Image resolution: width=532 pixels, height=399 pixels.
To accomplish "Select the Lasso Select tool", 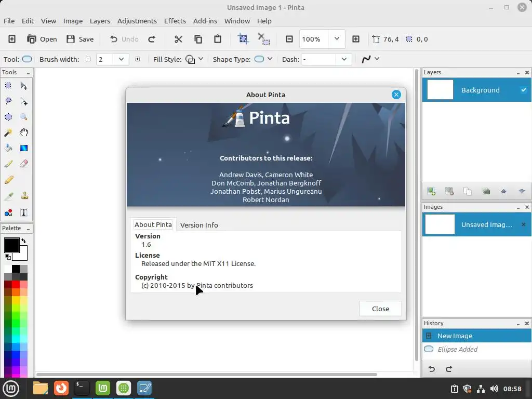I will click(x=8, y=101).
